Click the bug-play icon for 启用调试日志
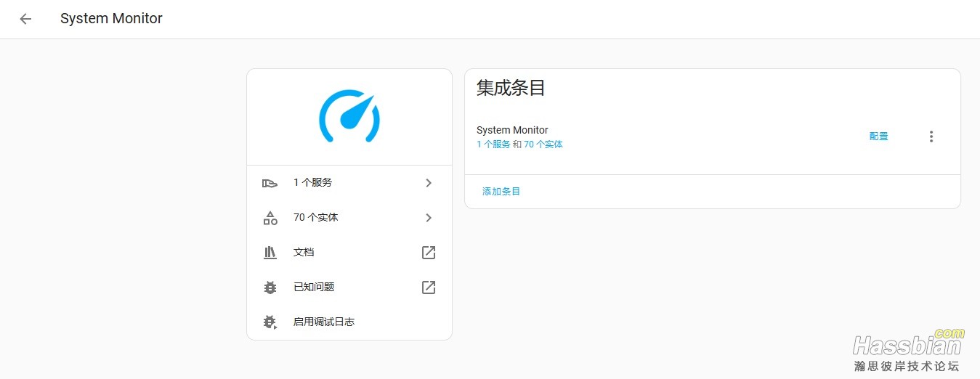The width and height of the screenshot is (980, 379). [x=270, y=322]
